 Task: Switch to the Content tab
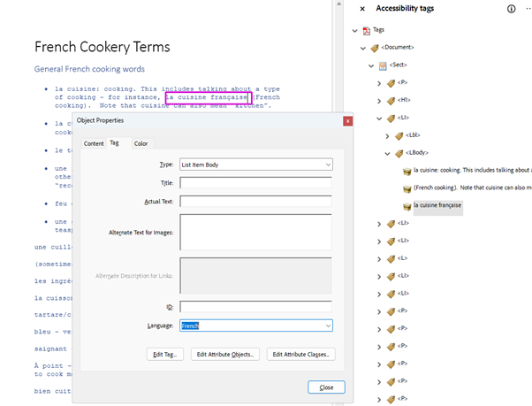[x=94, y=143]
